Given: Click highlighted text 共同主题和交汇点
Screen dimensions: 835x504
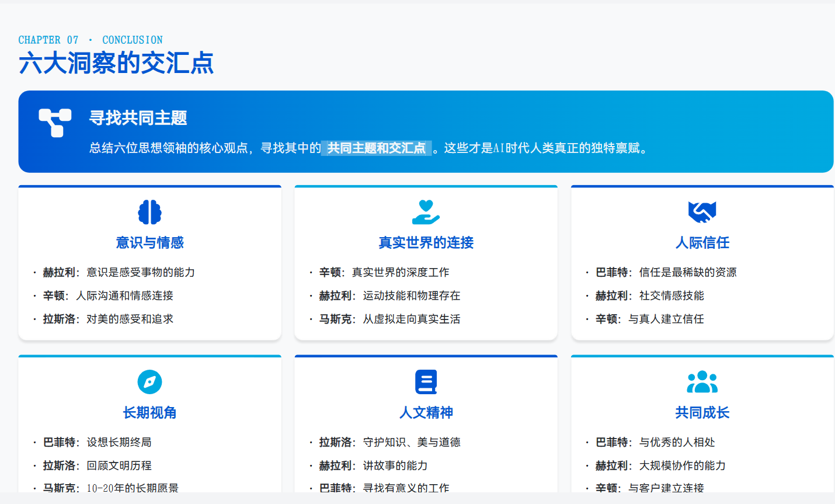Looking at the screenshot, I should pyautogui.click(x=376, y=148).
